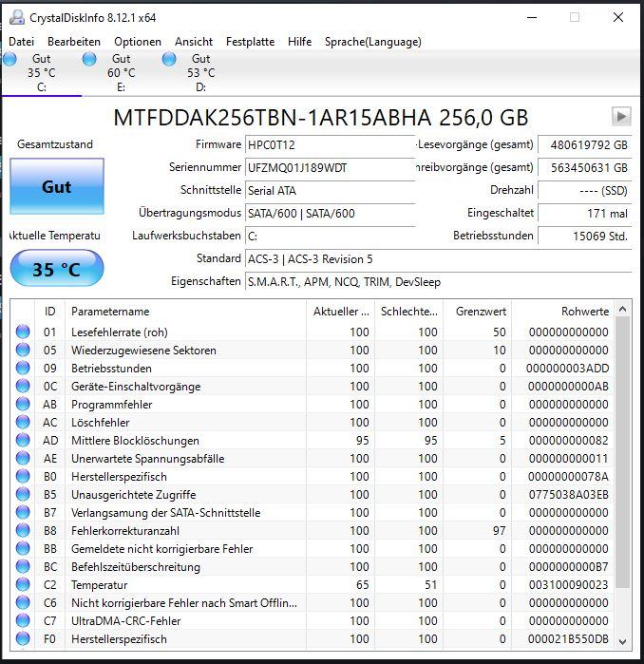Screen dimensions: 644x664
Task: Click the Betriebsstunden value 15069 Std.
Action: (x=585, y=236)
